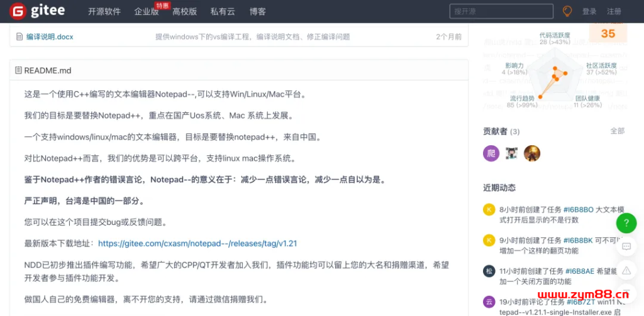Open task #I6B7ZT
Image resolution: width=644 pixels, height=316 pixels.
[580, 302]
